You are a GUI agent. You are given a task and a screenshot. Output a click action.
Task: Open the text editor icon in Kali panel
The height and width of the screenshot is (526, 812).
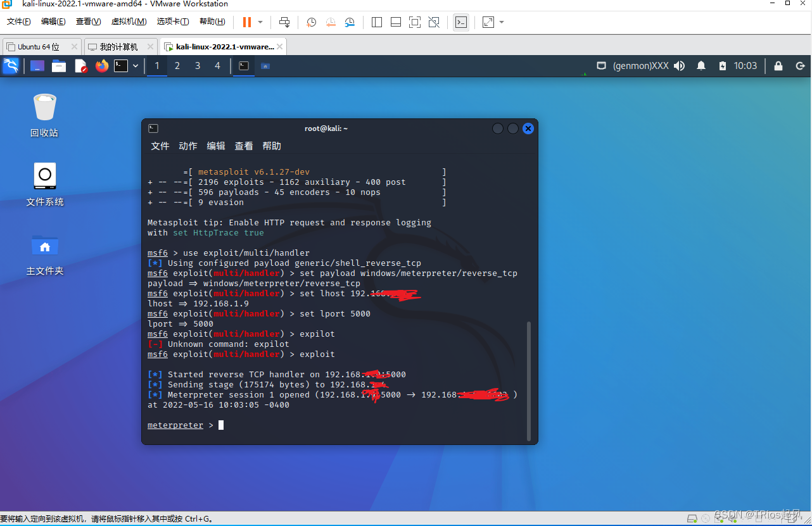[x=80, y=66]
